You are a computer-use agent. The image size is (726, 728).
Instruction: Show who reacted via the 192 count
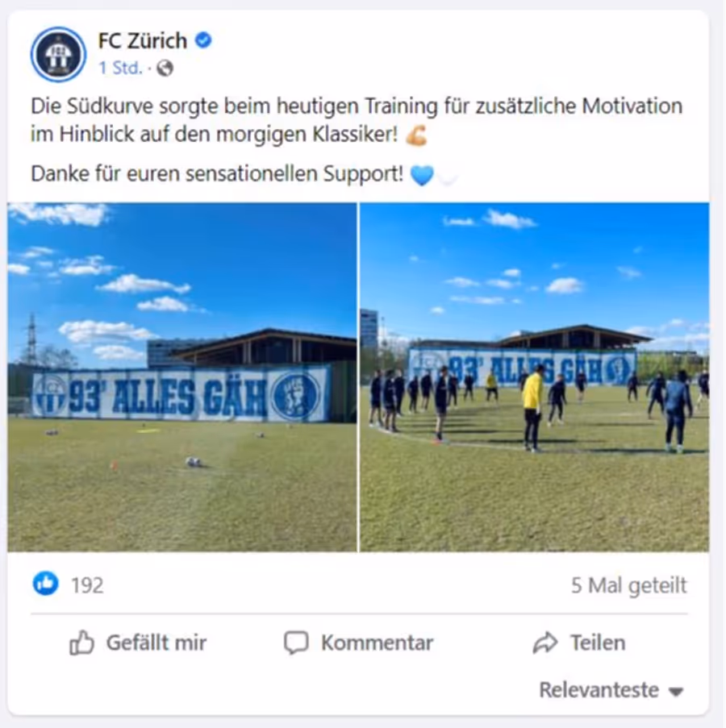tap(87, 585)
